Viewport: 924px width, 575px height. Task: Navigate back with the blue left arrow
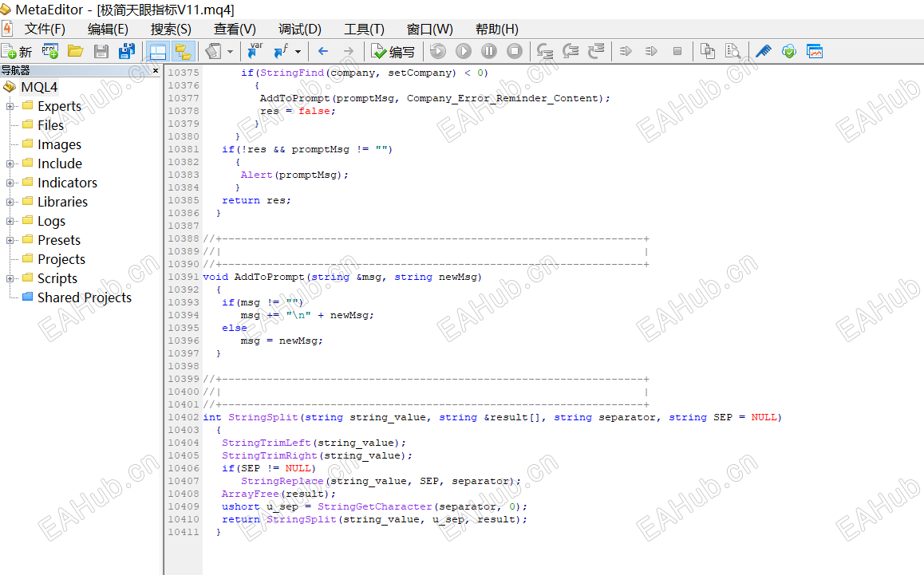[x=323, y=52]
